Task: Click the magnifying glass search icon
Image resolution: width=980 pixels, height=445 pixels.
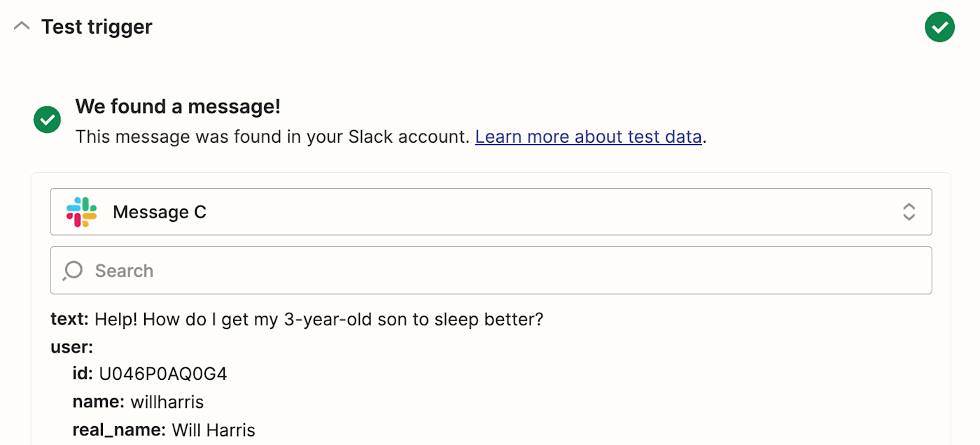Action: pyautogui.click(x=72, y=271)
